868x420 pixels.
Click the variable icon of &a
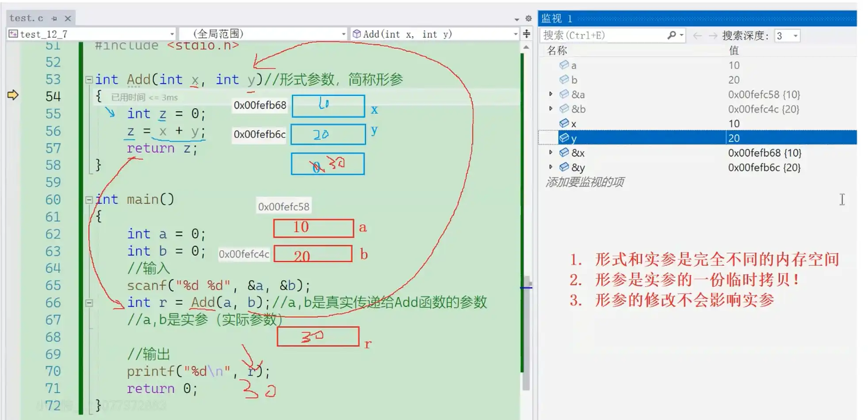[x=564, y=94]
